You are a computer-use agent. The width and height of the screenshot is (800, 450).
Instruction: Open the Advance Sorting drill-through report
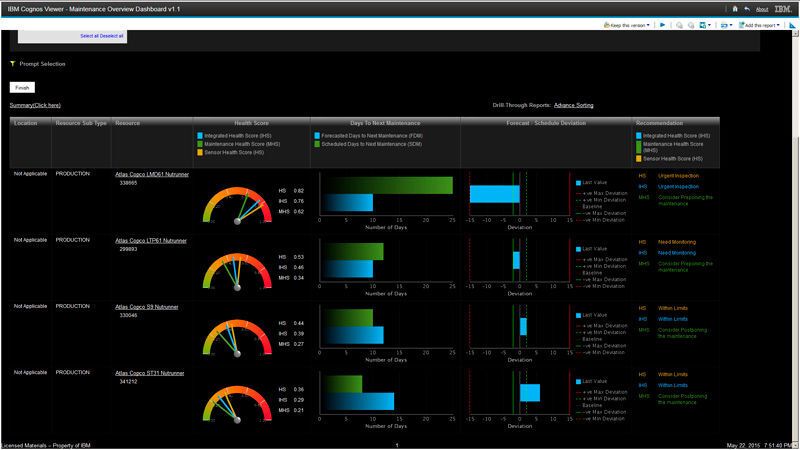point(573,105)
